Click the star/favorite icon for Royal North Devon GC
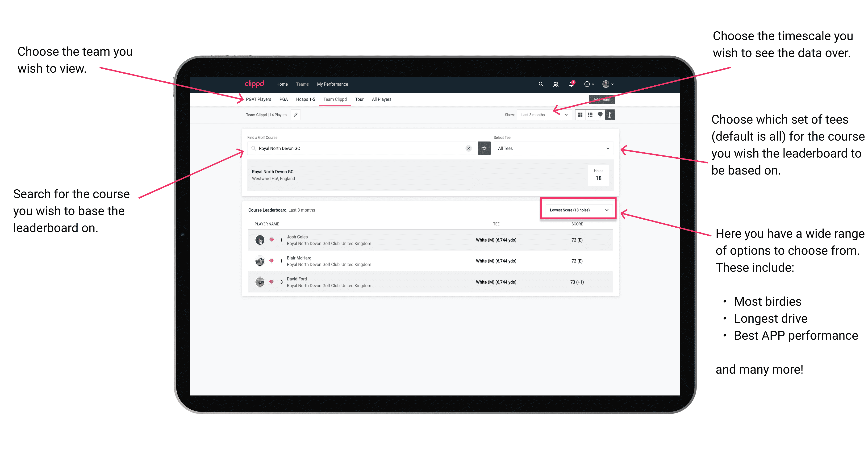 pyautogui.click(x=484, y=148)
